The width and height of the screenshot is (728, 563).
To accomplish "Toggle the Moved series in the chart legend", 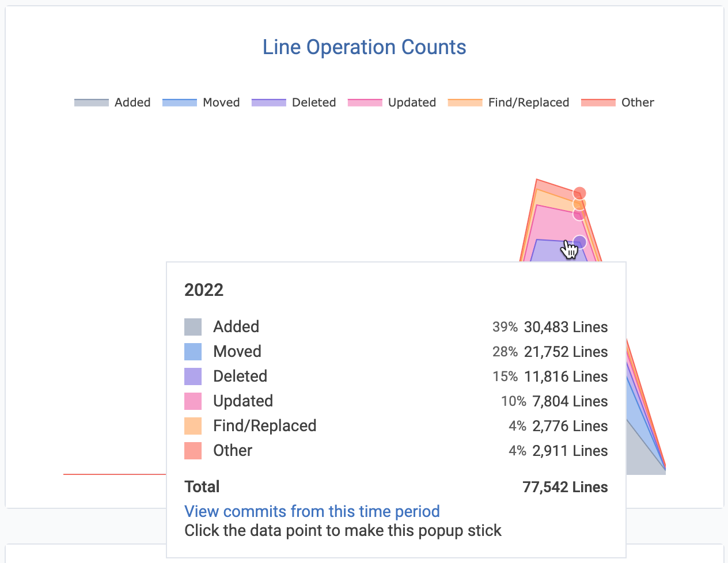I will pyautogui.click(x=201, y=102).
